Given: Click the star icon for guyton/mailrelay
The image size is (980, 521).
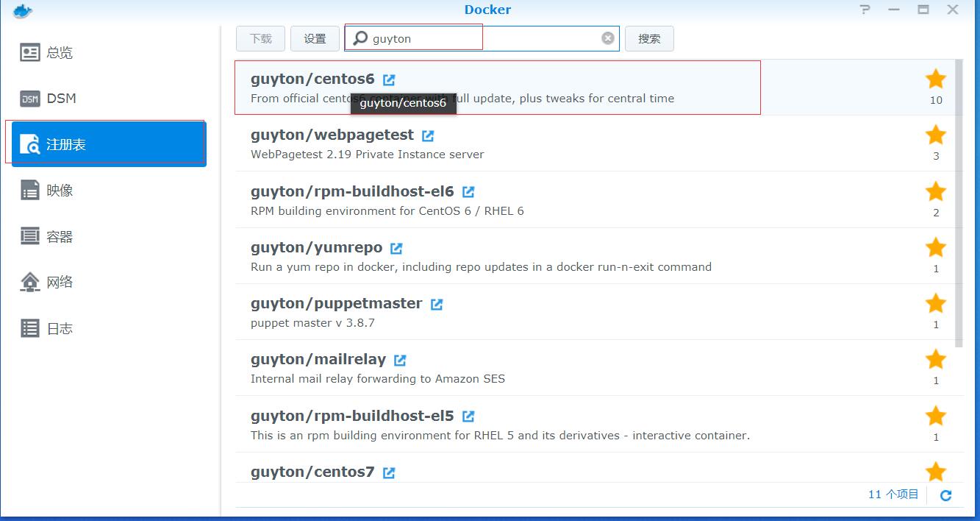Looking at the screenshot, I should pyautogui.click(x=936, y=359).
